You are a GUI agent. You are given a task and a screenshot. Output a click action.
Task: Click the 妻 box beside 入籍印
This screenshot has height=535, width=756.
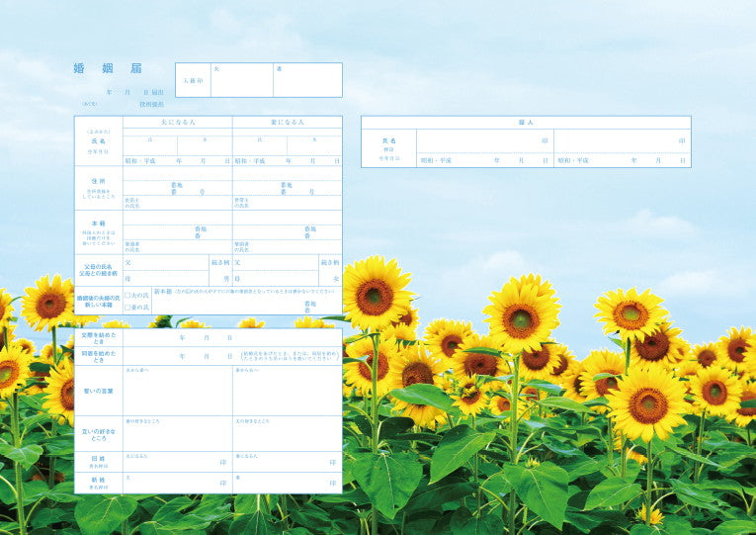(307, 83)
